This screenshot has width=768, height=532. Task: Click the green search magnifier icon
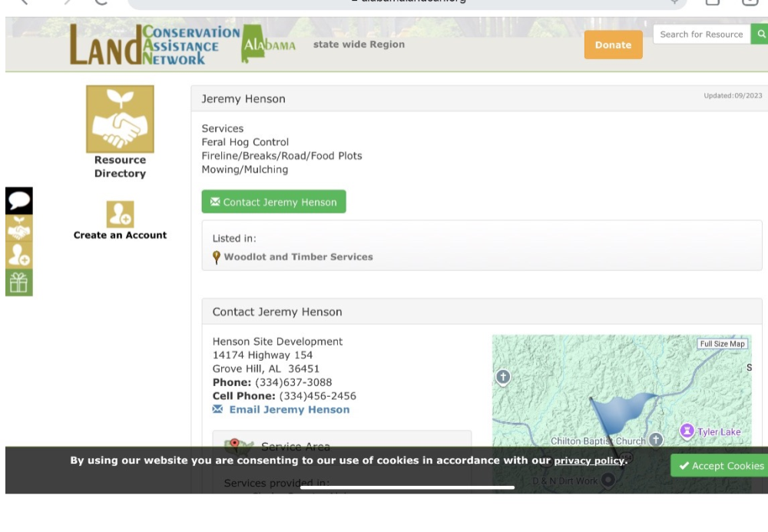coord(760,35)
